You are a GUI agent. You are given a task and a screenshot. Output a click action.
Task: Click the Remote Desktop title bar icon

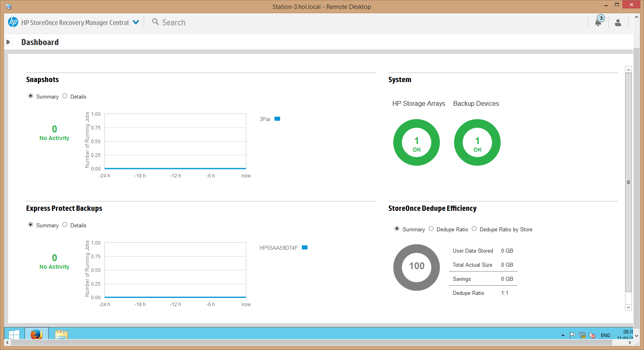8,6
